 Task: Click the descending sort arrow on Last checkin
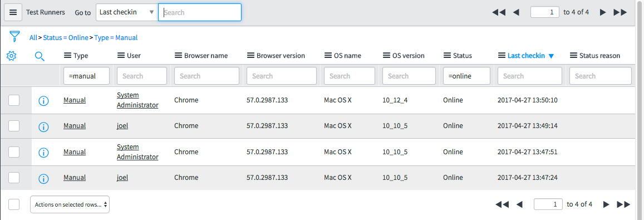pos(551,56)
